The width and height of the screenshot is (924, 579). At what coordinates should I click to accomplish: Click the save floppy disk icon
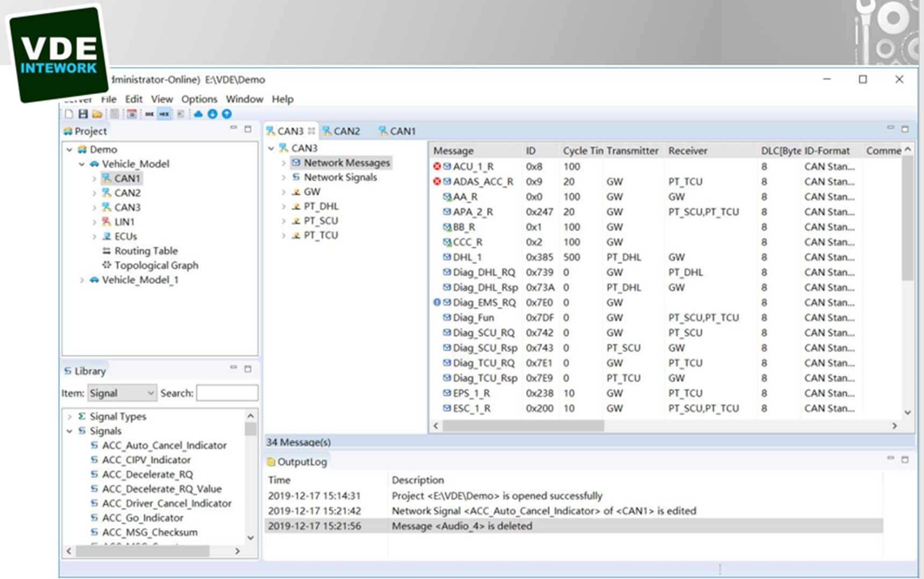pyautogui.click(x=83, y=114)
